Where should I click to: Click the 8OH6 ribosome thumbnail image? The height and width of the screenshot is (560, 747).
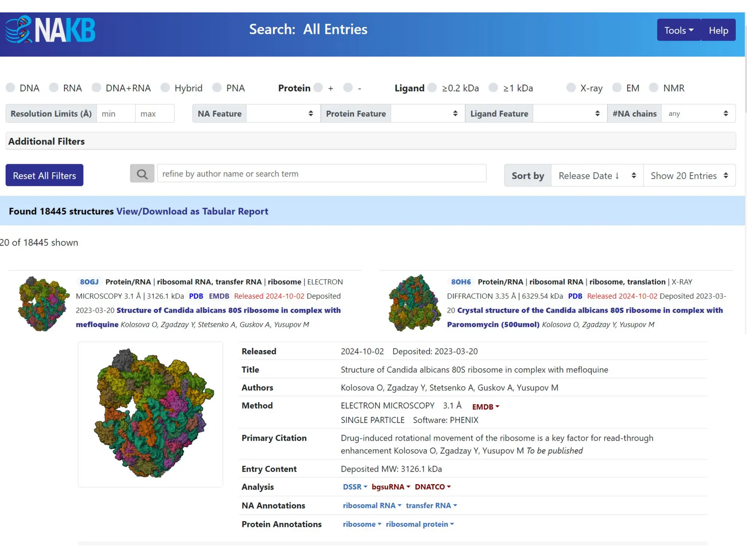414,303
